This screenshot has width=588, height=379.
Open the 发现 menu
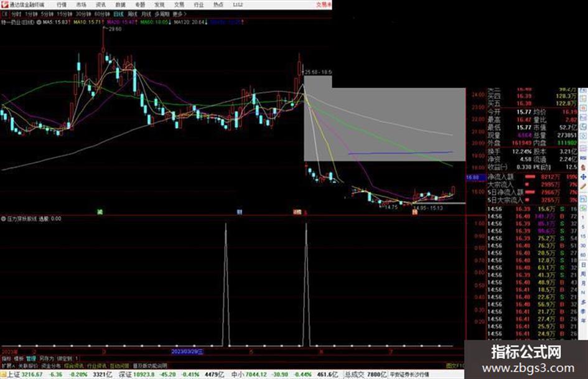[x=159, y=5]
